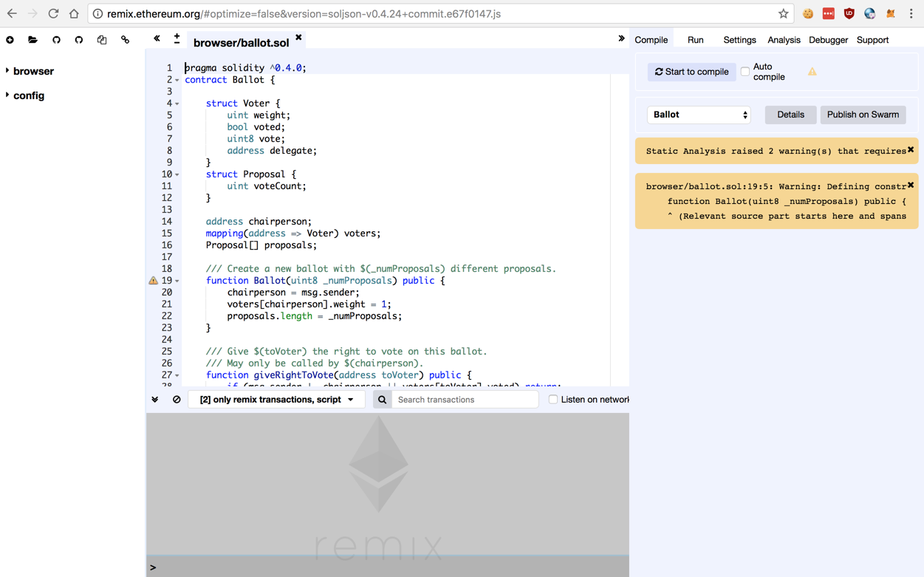Open the Chrome three-dot menu
The height and width of the screenshot is (577, 924).
click(x=911, y=13)
